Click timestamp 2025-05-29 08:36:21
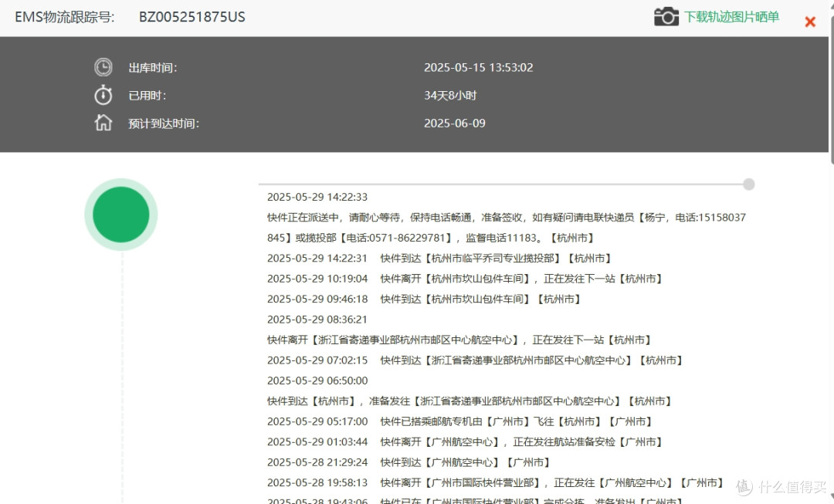834x504 pixels. coord(317,320)
